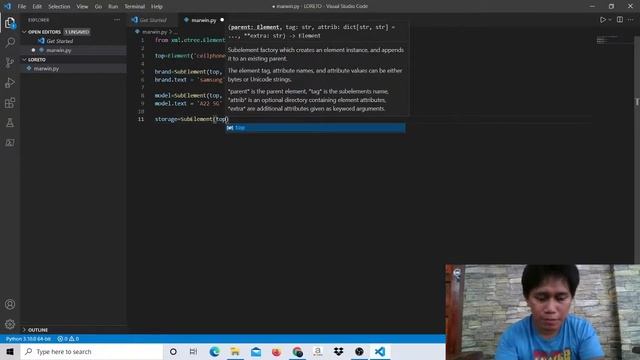Click the from xml.etree import line
640x360 pixels.
pyautogui.click(x=190, y=40)
